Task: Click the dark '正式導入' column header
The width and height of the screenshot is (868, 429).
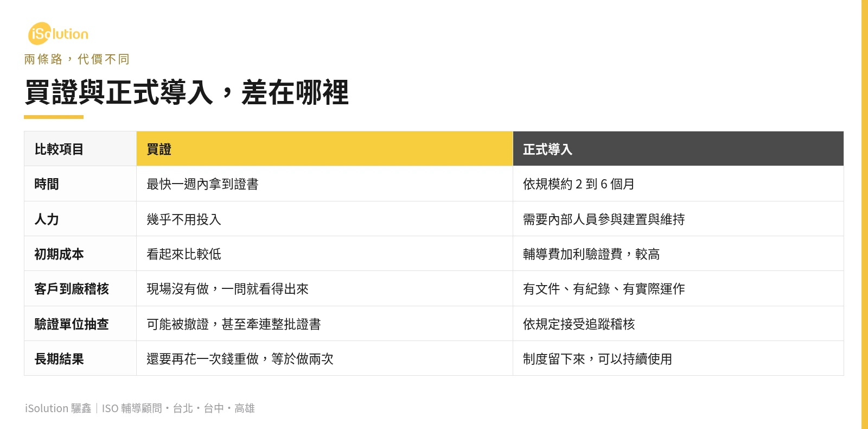Action: (678, 149)
